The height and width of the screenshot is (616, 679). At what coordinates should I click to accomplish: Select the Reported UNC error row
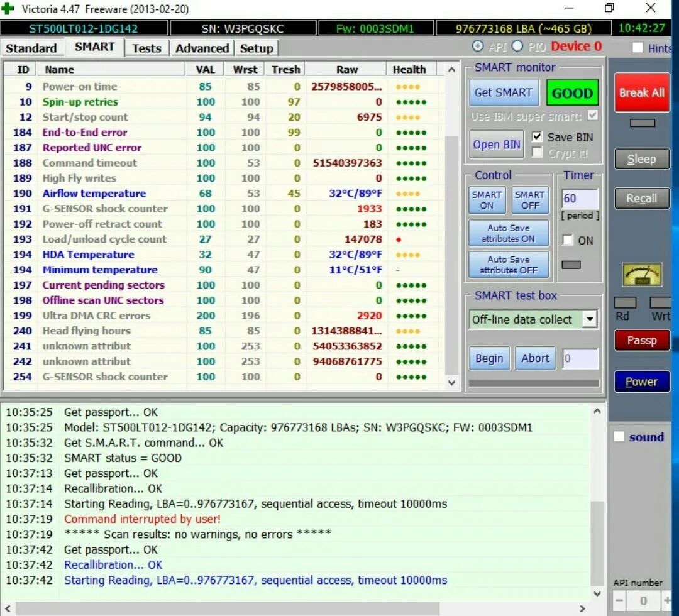[224, 148]
